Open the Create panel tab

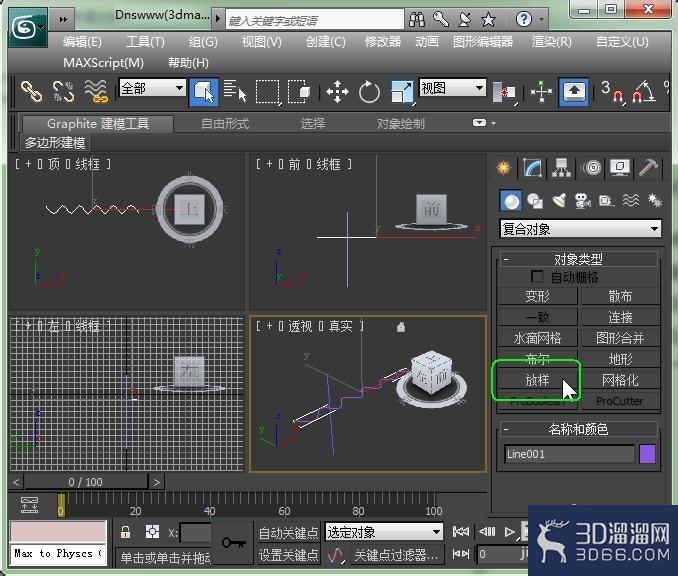(x=503, y=168)
